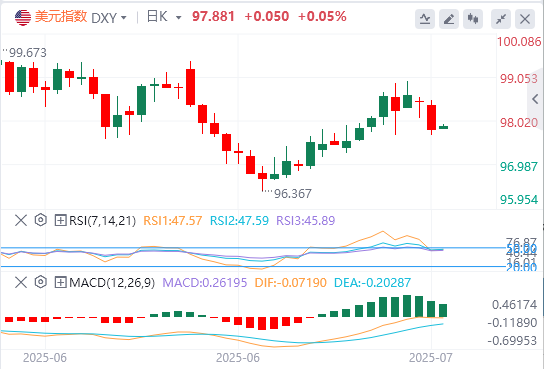Toggle RSI2 blue line label
Screen dimensions: 544x369
point(239,221)
